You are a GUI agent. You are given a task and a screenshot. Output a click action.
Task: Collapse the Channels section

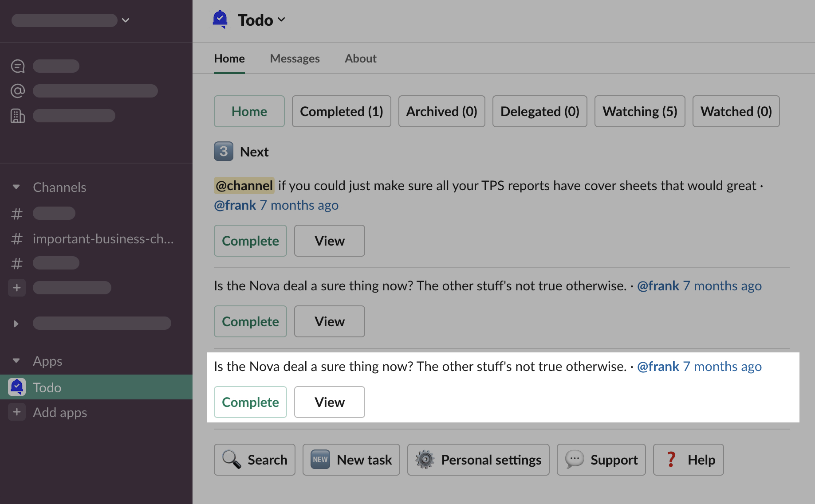16,187
